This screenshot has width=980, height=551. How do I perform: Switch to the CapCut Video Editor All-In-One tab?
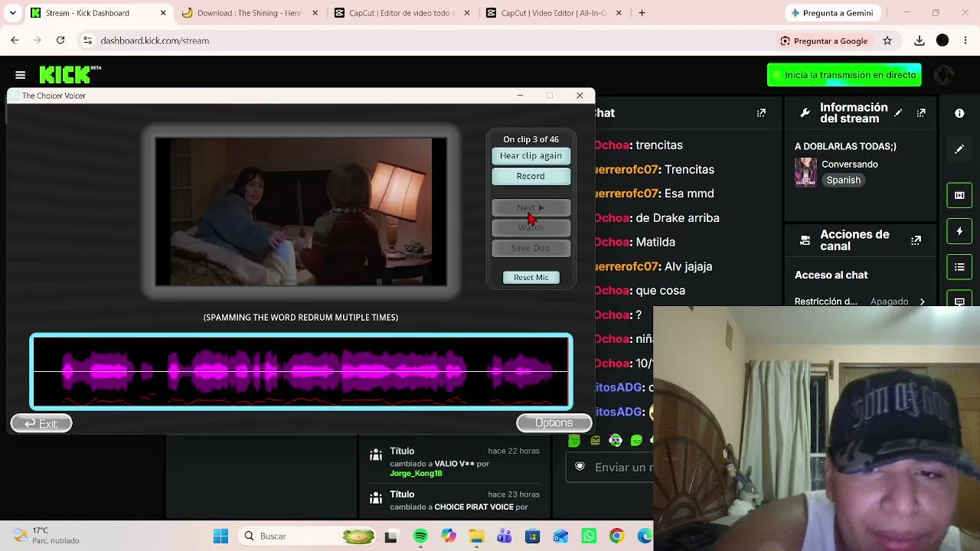(553, 13)
